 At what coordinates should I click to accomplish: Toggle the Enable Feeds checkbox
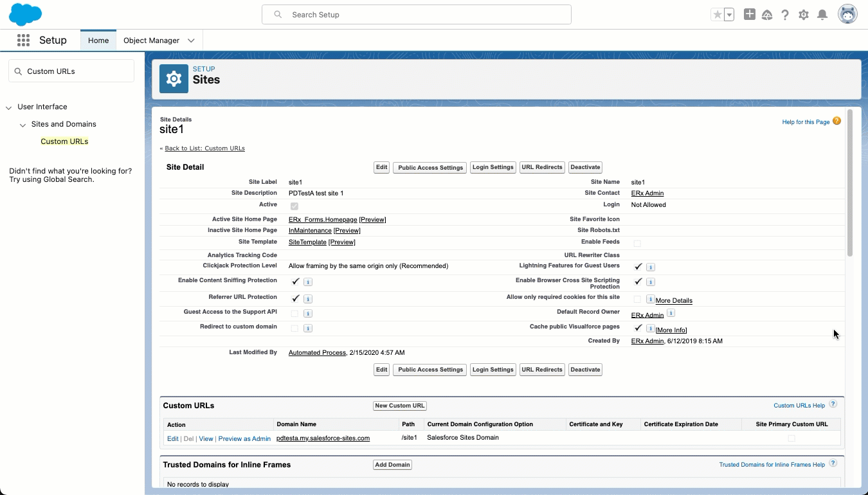pyautogui.click(x=637, y=244)
